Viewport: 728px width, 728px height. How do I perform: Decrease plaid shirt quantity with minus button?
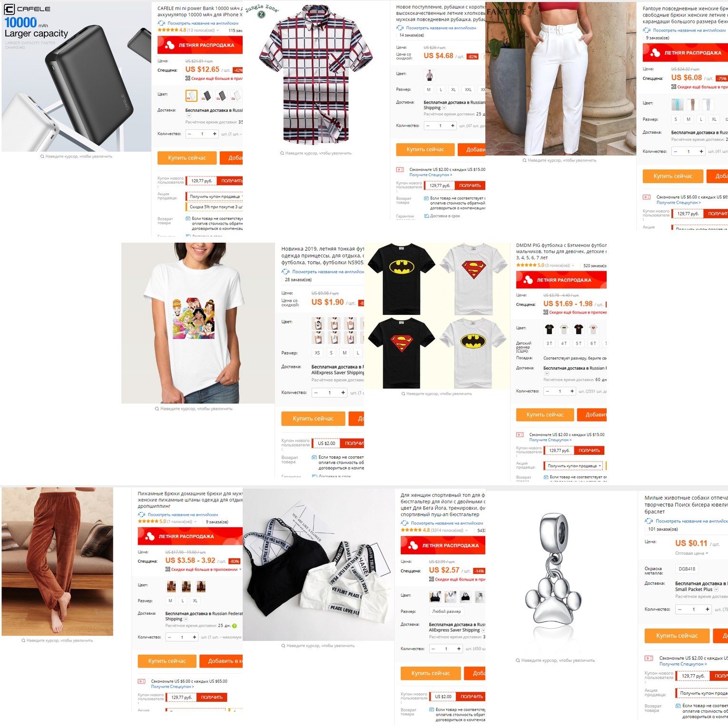click(428, 126)
